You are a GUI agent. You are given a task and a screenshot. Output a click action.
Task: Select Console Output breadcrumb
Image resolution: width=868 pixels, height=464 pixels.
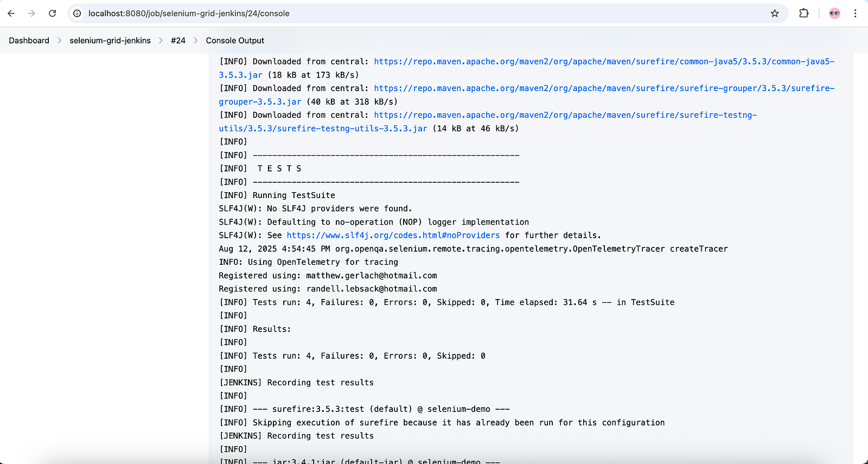coord(235,41)
